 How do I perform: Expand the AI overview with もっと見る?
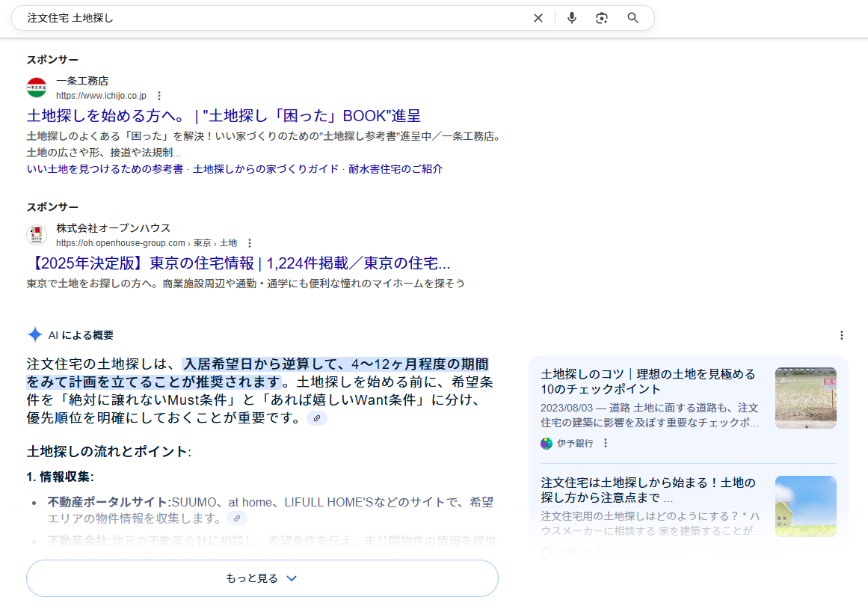[262, 578]
